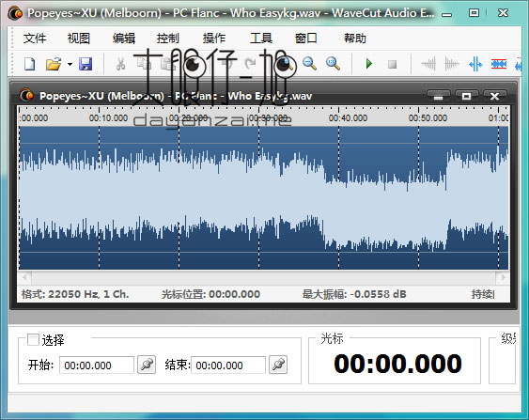529x420 pixels.
Task: Click the blue amplify waveform icon
Action: click(x=475, y=64)
